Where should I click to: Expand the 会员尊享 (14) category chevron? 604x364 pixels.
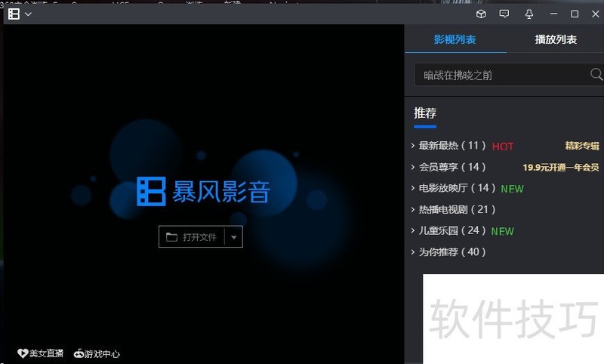click(x=412, y=167)
